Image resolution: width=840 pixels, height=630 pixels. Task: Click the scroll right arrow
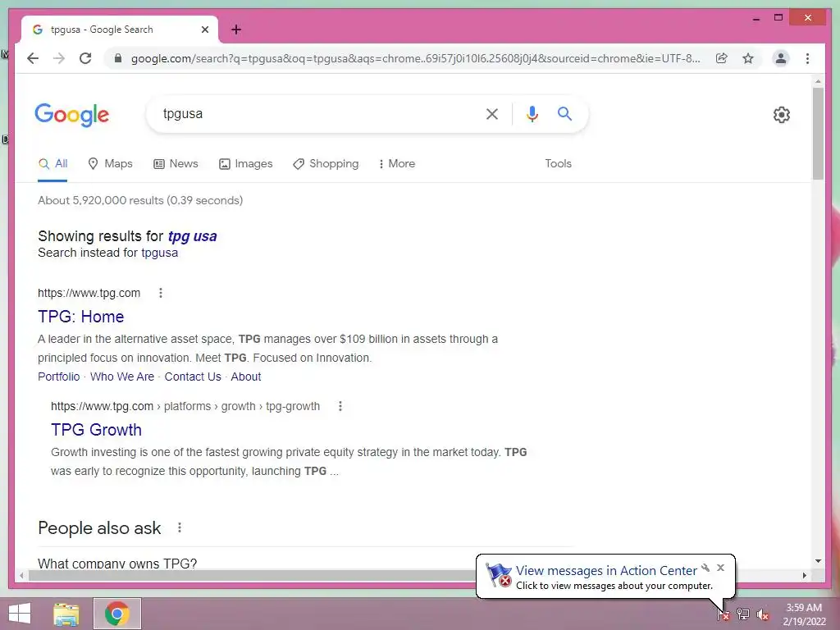coord(804,575)
